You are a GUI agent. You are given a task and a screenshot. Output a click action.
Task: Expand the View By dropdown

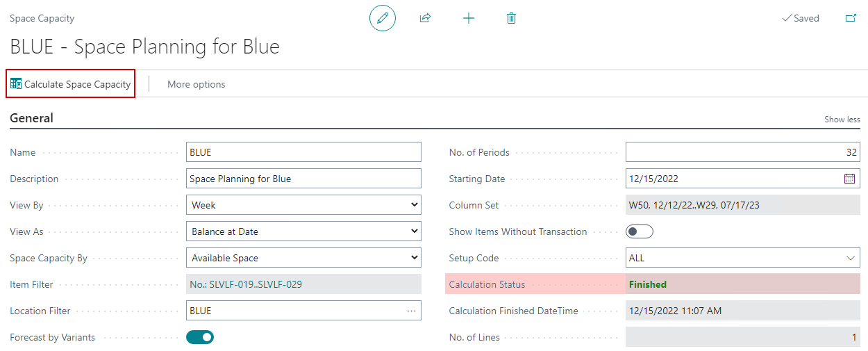coord(303,205)
